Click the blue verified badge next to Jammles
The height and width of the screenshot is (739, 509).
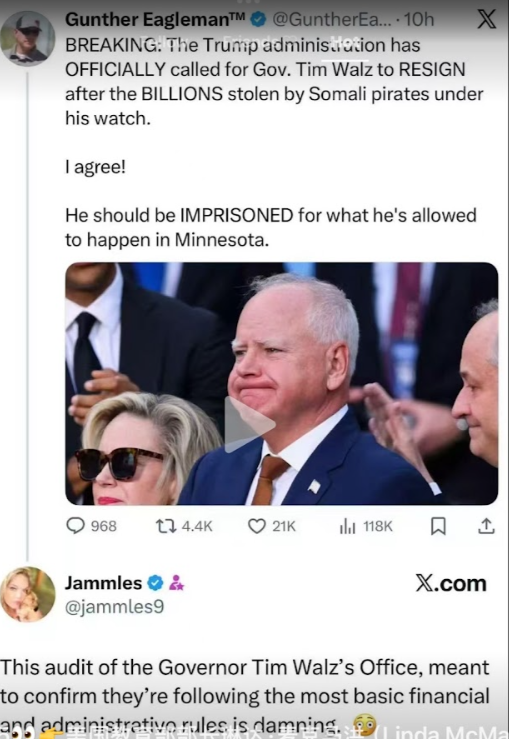[x=155, y=583]
